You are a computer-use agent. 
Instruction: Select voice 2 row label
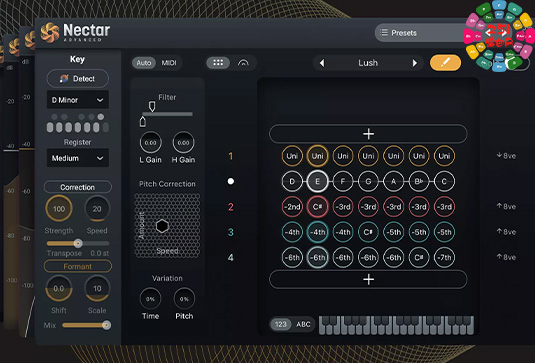click(x=231, y=207)
